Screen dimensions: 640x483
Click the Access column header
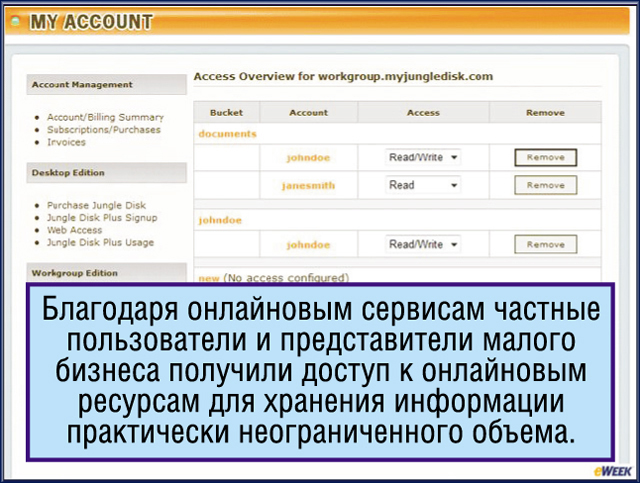(x=423, y=112)
